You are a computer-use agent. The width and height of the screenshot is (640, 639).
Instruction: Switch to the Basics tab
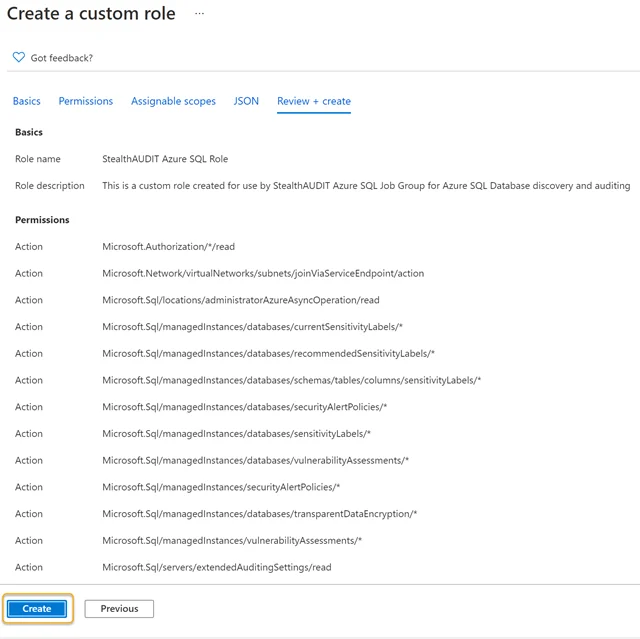pos(27,101)
